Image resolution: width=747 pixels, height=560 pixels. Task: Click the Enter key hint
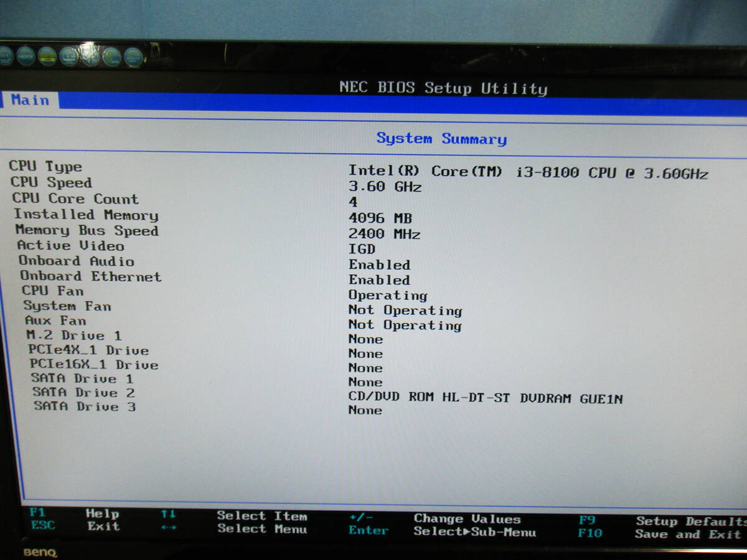click(369, 531)
